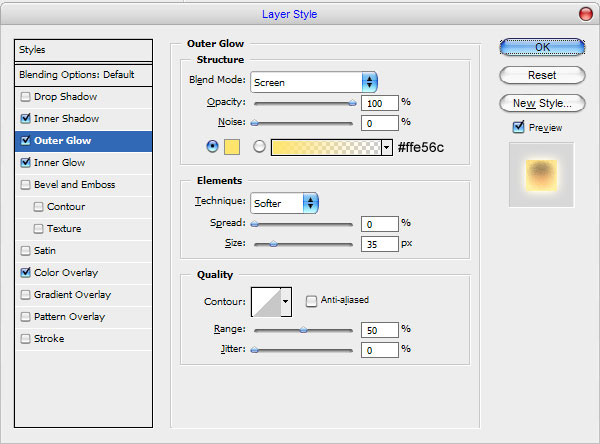Select the gradient glow radio button
This screenshot has height=444, width=600.
pos(259,146)
